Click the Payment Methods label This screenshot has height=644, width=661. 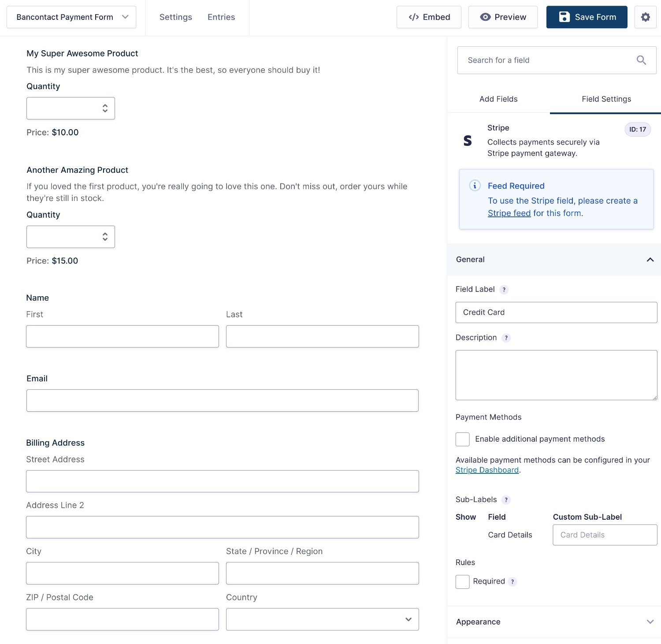click(488, 417)
